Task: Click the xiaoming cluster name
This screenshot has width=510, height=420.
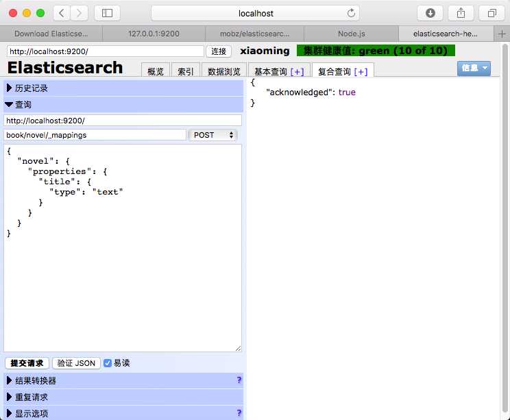Action: tap(265, 51)
